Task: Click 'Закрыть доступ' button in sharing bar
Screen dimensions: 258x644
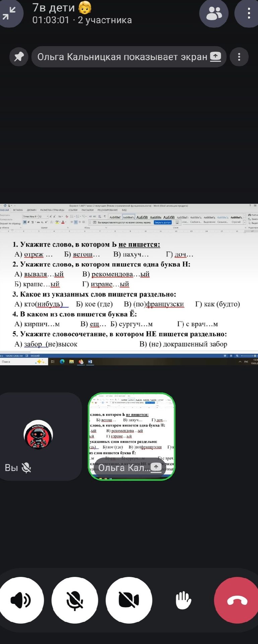Action: pyautogui.click(x=163, y=222)
